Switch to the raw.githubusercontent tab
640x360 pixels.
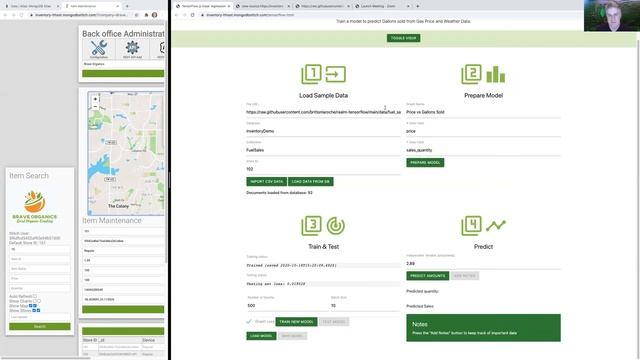[322, 6]
